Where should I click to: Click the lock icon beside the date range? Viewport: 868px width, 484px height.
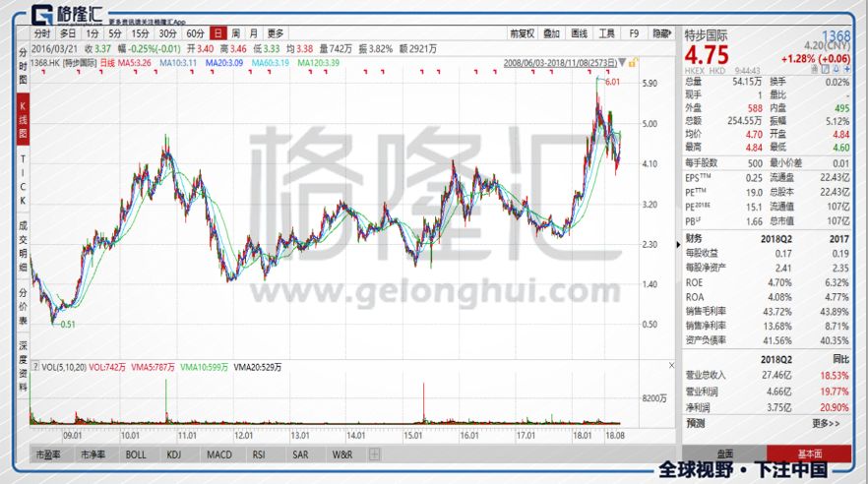point(632,63)
